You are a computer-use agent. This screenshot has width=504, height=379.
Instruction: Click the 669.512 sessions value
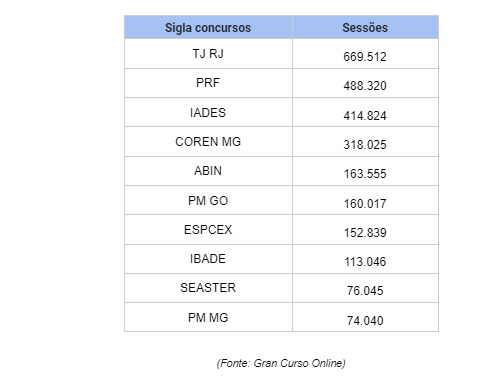pos(365,57)
